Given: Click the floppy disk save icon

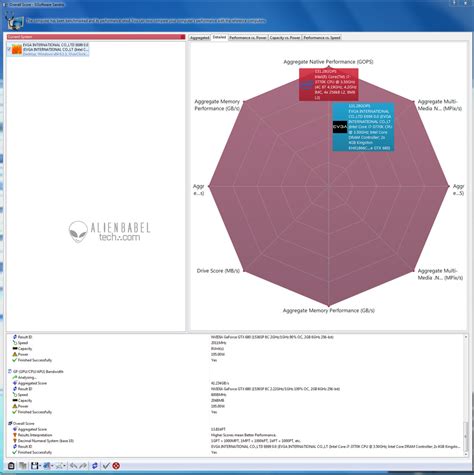Looking at the screenshot, I should 34,466.
